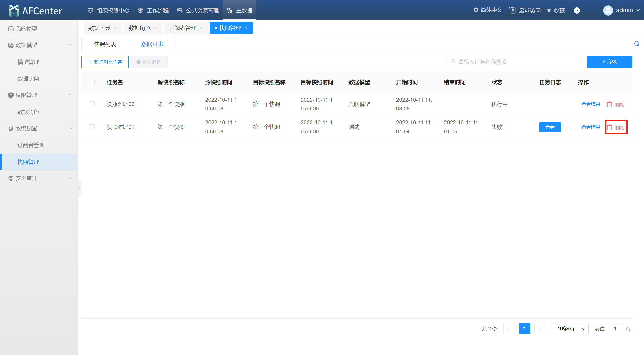Click the 收藏 star icon
This screenshot has width=644, height=355.
549,10
